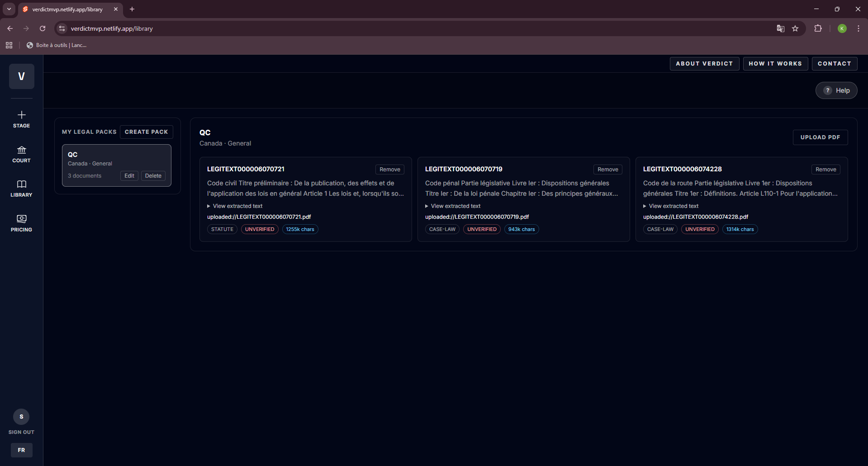Click the STATUTE tag
Viewport: 868px width, 466px height.
(222, 229)
